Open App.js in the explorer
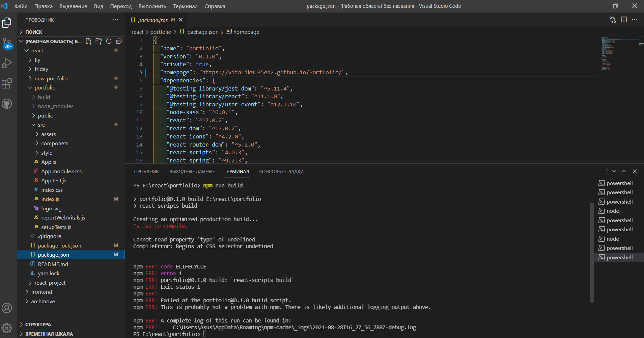Screen dimensions: 644x338 coord(71,162)
